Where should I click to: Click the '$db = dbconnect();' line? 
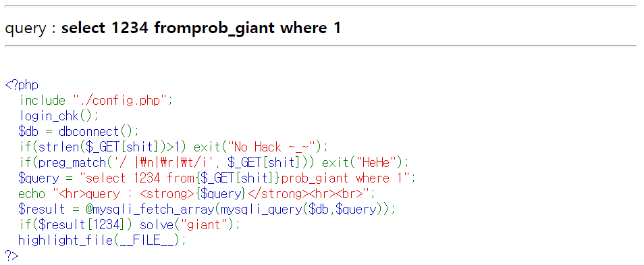click(79, 132)
